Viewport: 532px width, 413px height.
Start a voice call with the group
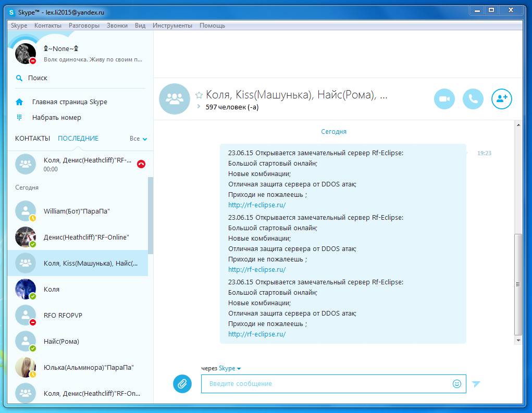coord(473,99)
